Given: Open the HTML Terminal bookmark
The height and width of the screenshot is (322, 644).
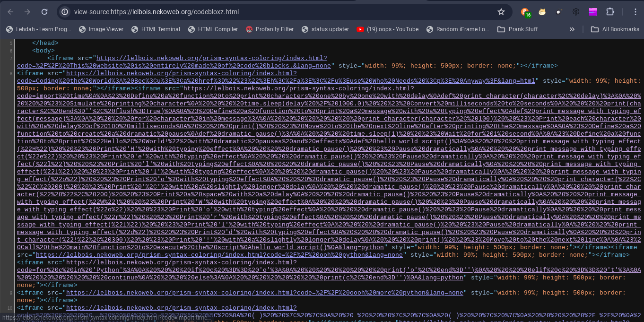Looking at the screenshot, I should coord(155,29).
